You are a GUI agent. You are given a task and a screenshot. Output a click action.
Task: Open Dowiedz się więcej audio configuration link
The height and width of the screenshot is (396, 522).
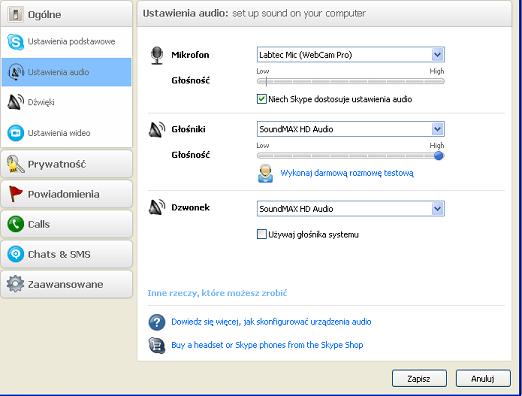point(271,322)
